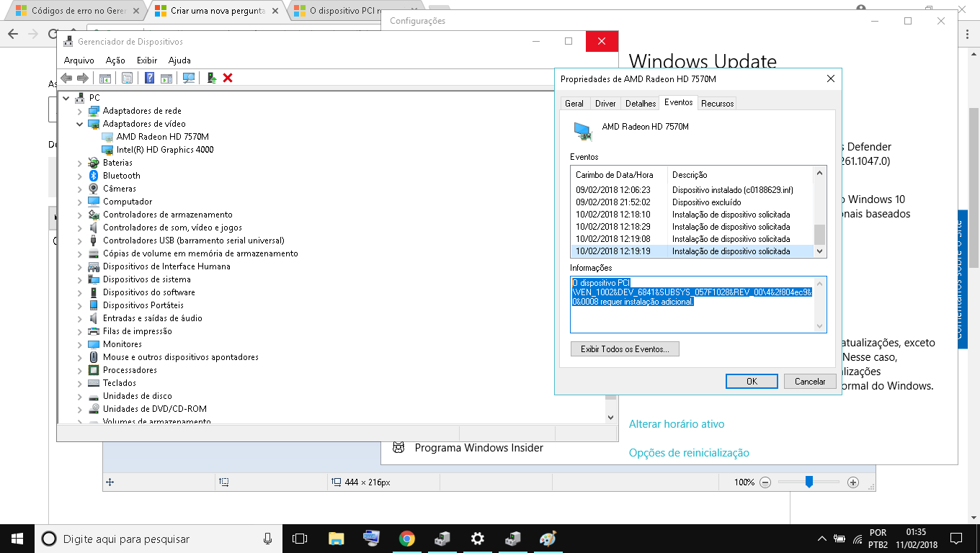Click the Windows Start button
This screenshot has height=553, width=980.
[x=17, y=539]
